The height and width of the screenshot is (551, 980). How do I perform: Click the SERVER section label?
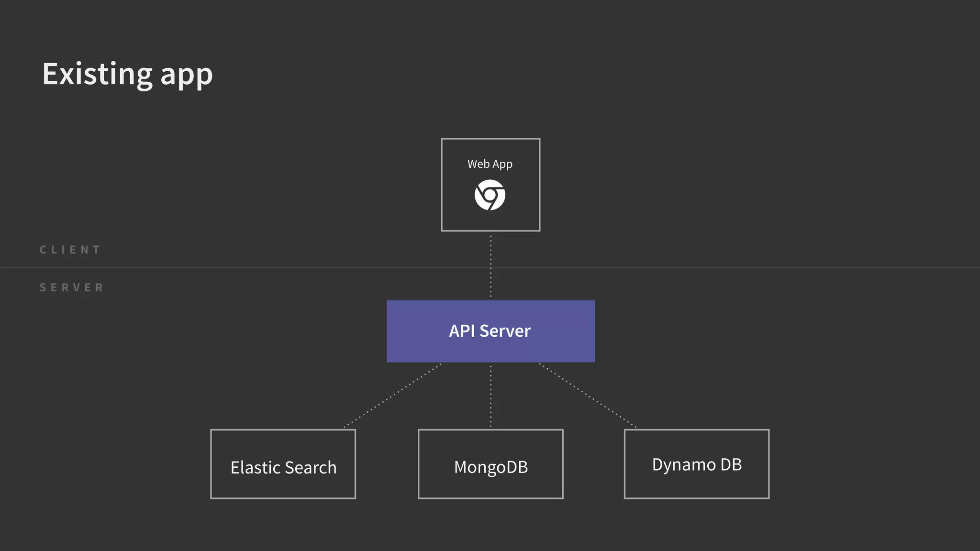(72, 287)
